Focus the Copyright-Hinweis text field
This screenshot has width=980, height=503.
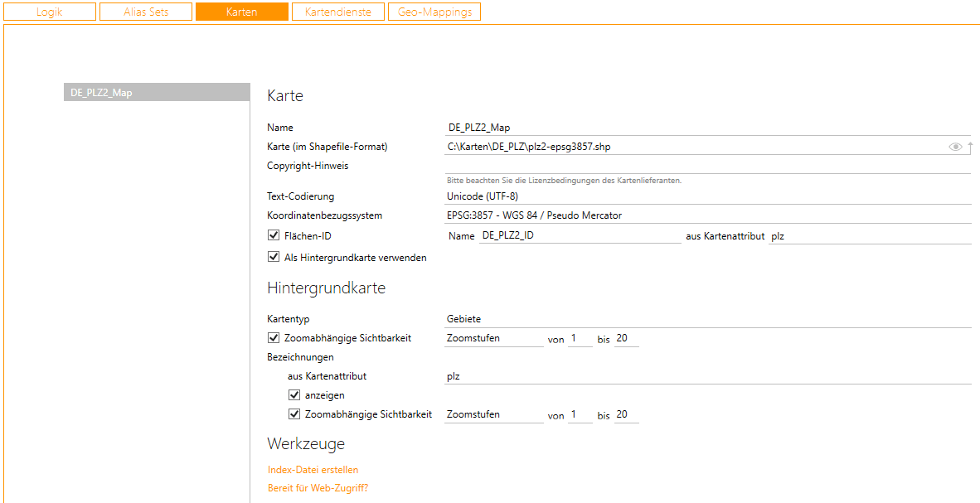706,166
